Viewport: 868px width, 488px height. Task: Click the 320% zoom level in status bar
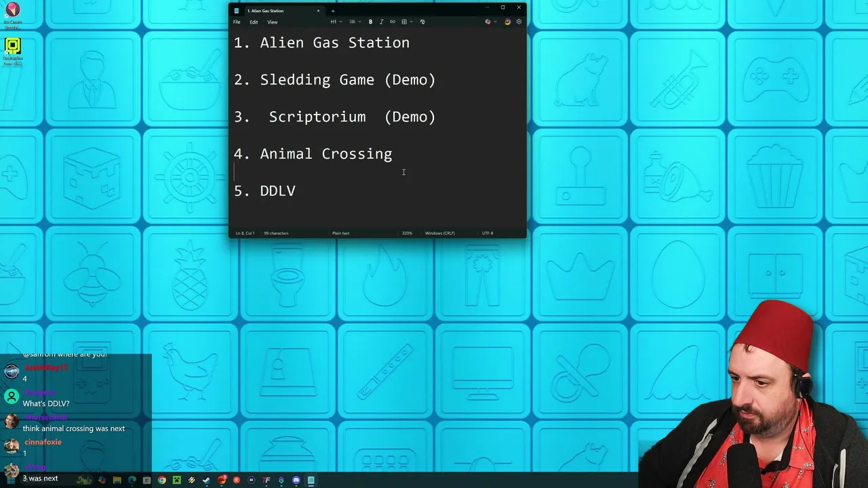[x=407, y=233]
